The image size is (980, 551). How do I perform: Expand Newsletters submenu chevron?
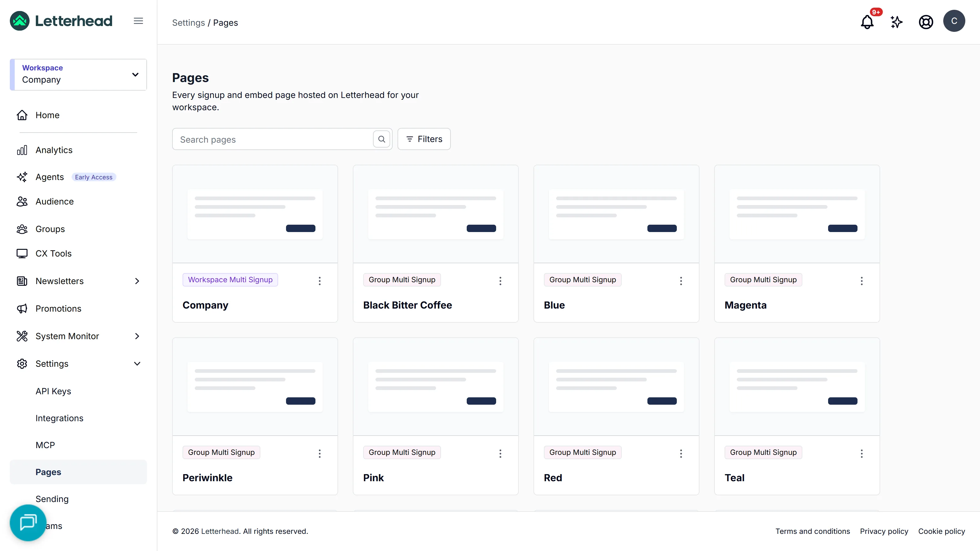click(137, 281)
